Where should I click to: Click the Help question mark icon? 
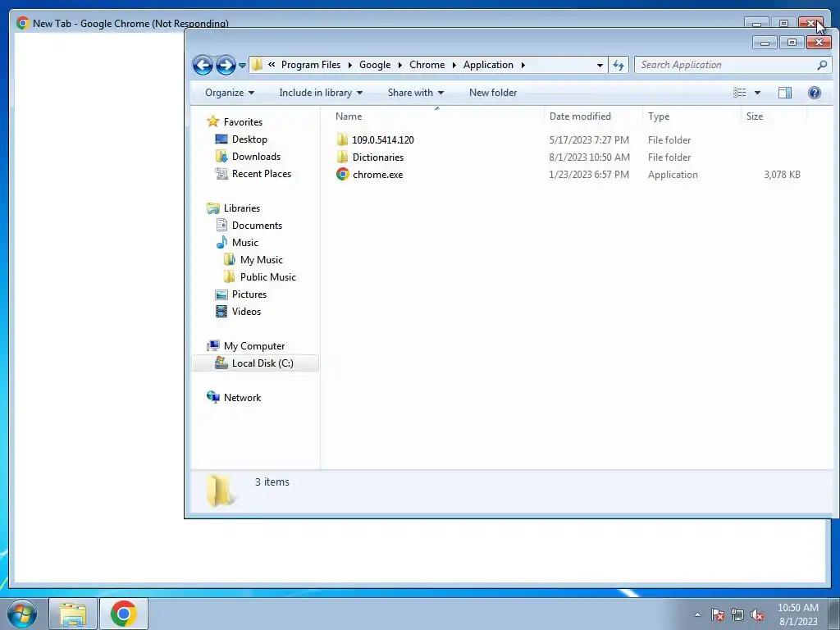tap(815, 93)
